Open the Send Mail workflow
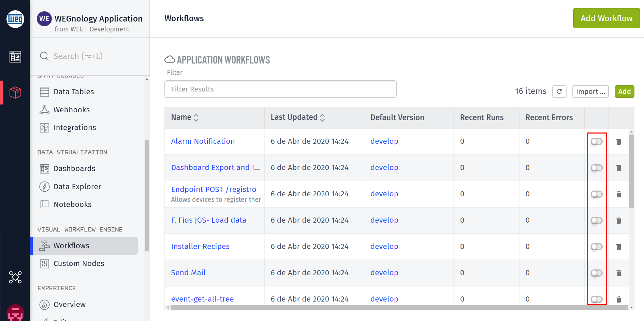 pyautogui.click(x=188, y=273)
